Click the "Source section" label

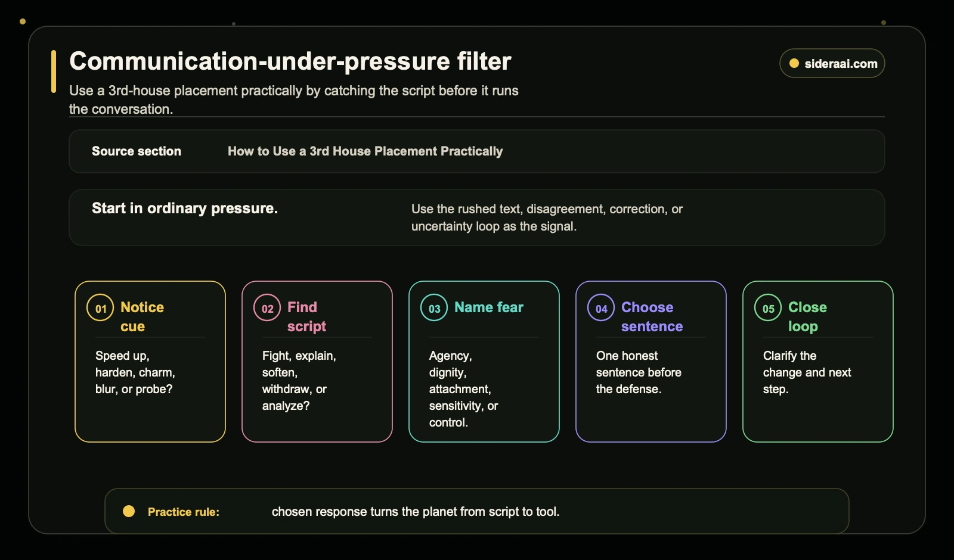pos(137,151)
